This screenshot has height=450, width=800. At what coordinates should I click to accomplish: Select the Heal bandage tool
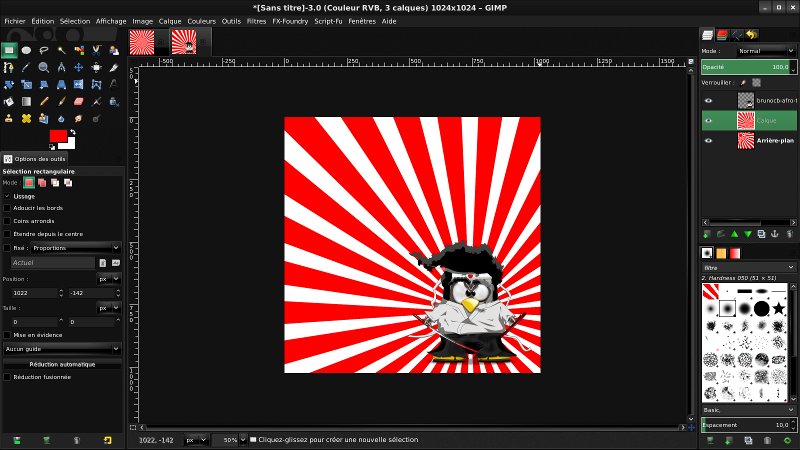26,118
